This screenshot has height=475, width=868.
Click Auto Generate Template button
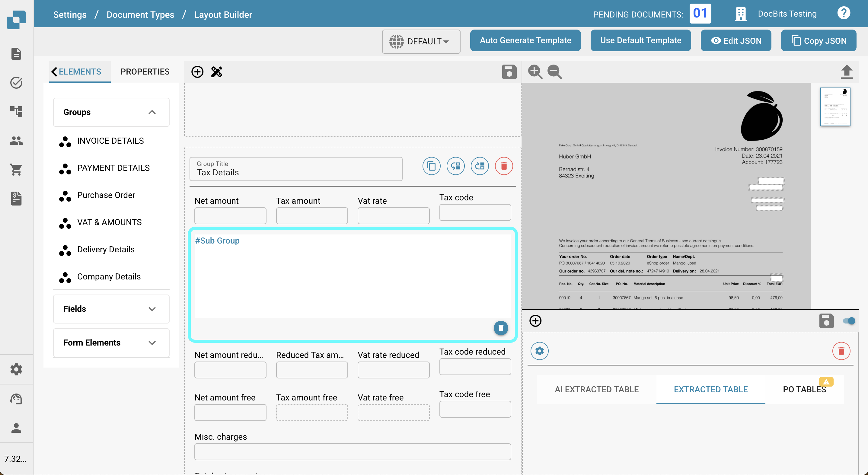[x=525, y=40]
